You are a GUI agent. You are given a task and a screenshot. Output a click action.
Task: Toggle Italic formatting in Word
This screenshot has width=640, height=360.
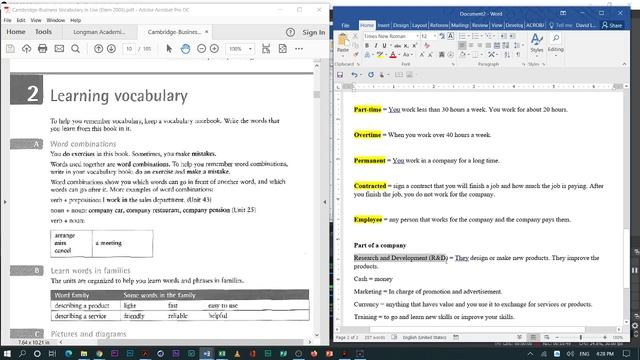[x=376, y=45]
